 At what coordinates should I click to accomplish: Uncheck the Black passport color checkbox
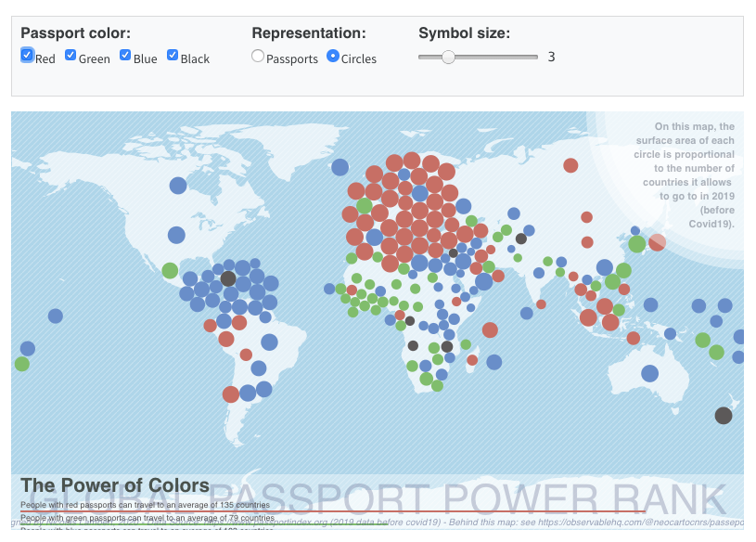173,56
